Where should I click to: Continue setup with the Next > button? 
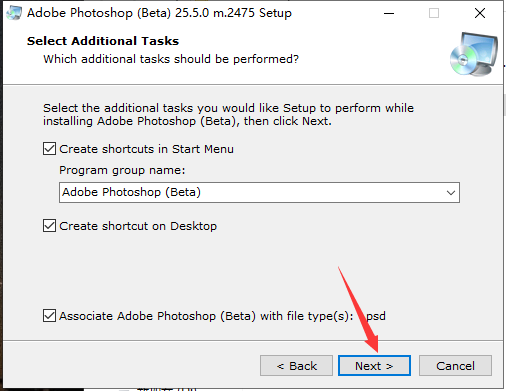(x=374, y=366)
